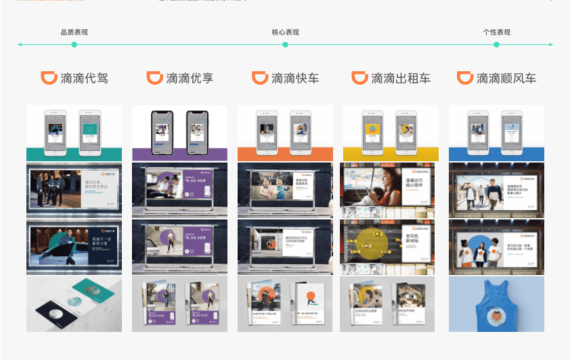Click the orange Didi logo beside 滴滴代驾
570x360 pixels.
tap(49, 78)
